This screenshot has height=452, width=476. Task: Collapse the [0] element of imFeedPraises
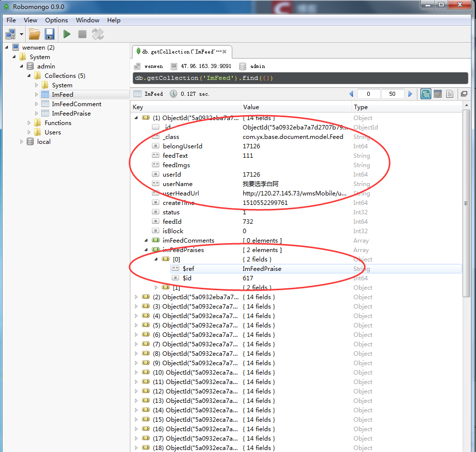pyautogui.click(x=156, y=259)
